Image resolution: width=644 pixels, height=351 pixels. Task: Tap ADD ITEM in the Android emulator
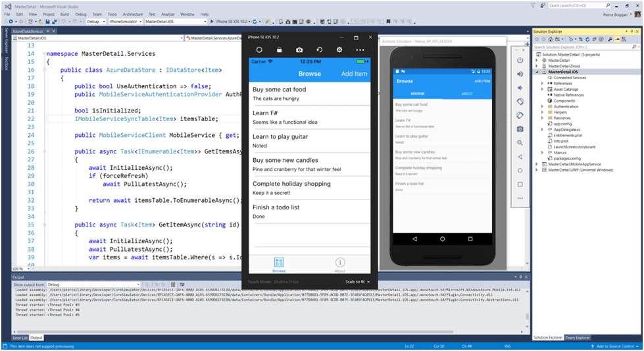pos(482,81)
